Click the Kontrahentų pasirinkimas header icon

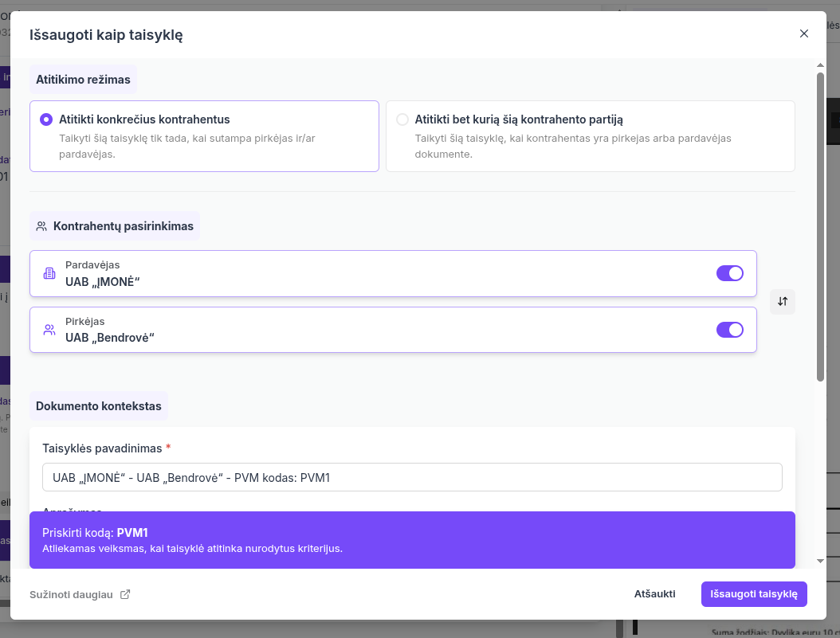tap(41, 226)
